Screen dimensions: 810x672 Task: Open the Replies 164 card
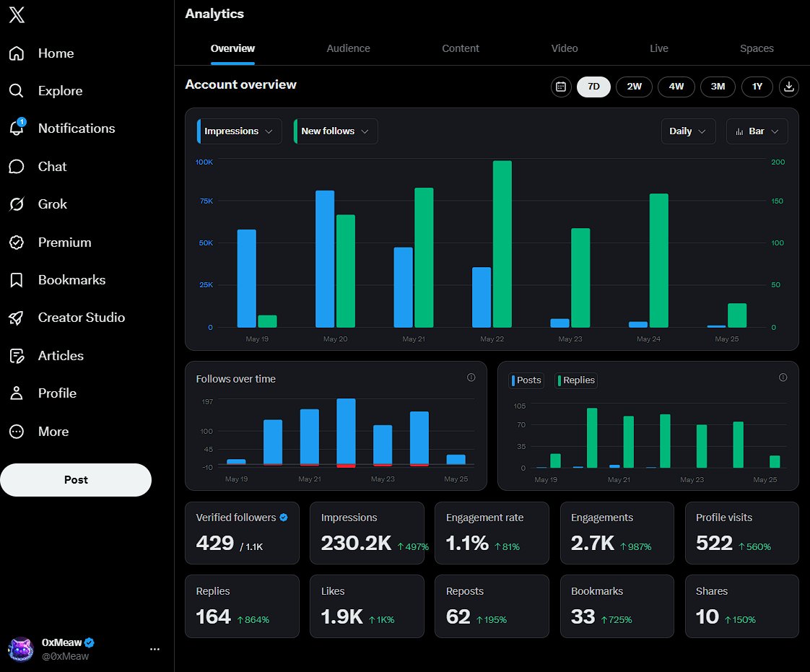click(243, 606)
